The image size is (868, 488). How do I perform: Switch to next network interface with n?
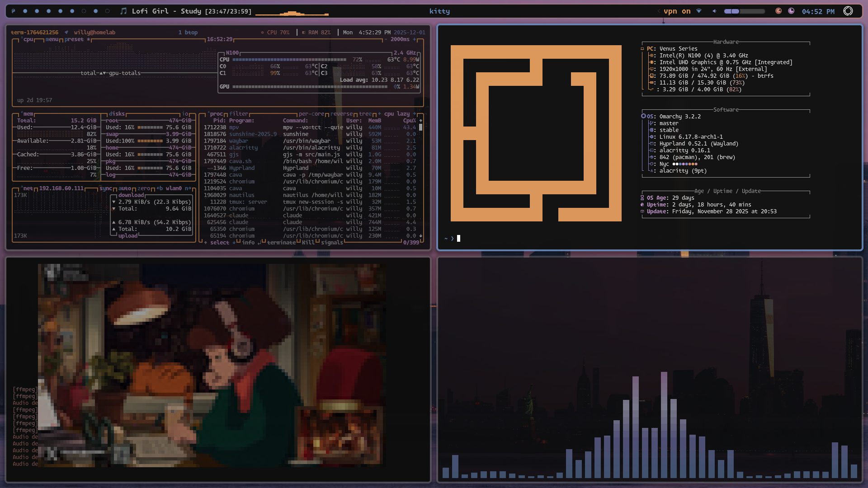pos(188,188)
